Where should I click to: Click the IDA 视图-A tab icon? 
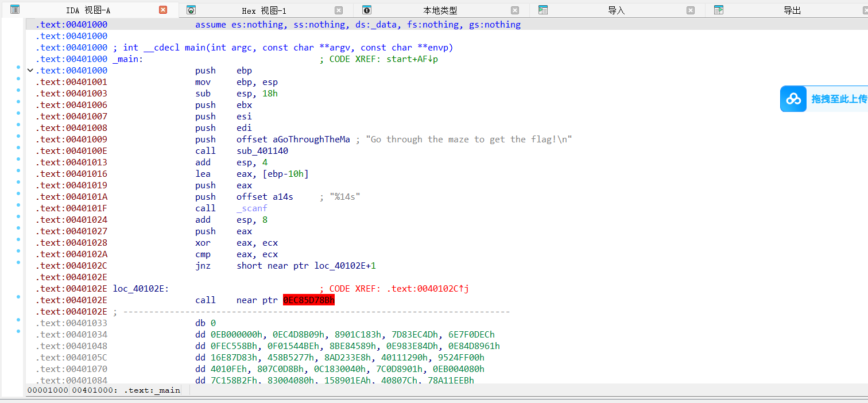tap(15, 10)
